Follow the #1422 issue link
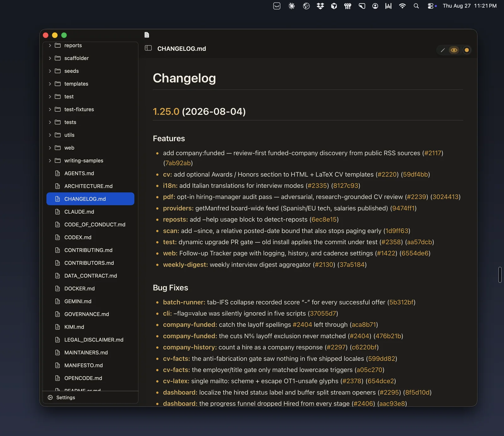Viewport: 504px width, 436px height. click(386, 254)
